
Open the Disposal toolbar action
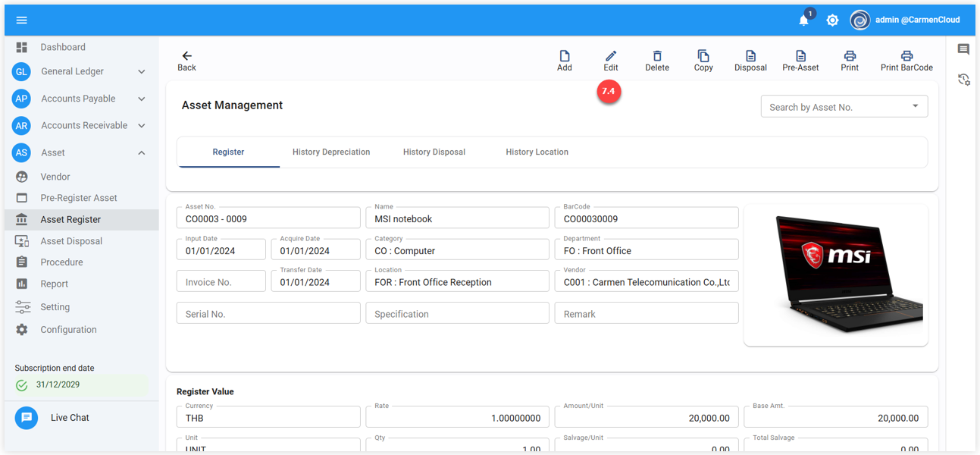[x=750, y=61]
